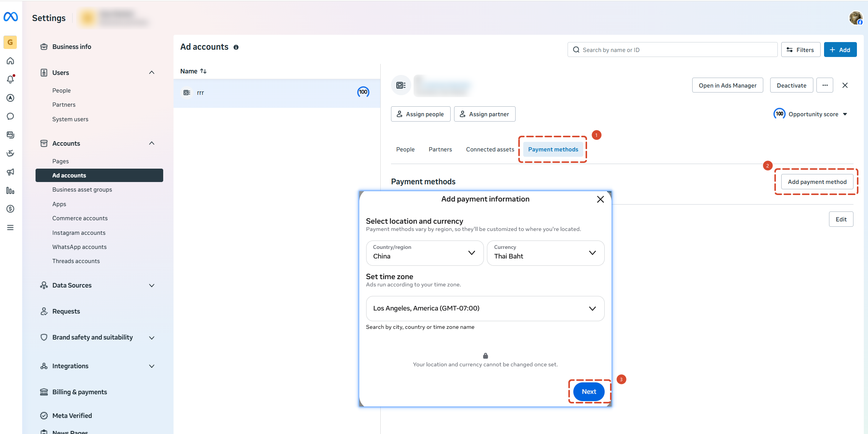The width and height of the screenshot is (868, 434).
Task: Click the compass icon in left rail
Action: pos(10,98)
